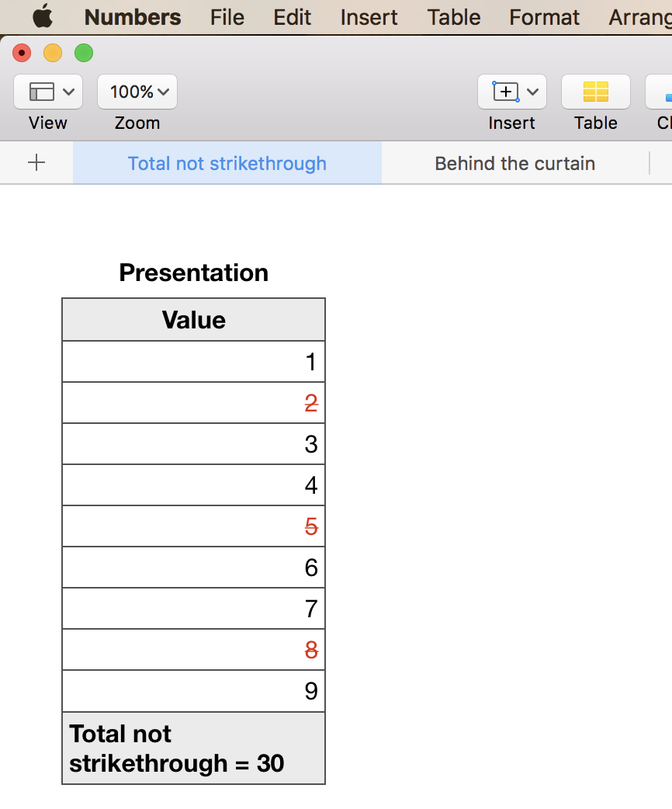Click the yellow minimize window button
The image size is (672, 809).
pos(53,53)
